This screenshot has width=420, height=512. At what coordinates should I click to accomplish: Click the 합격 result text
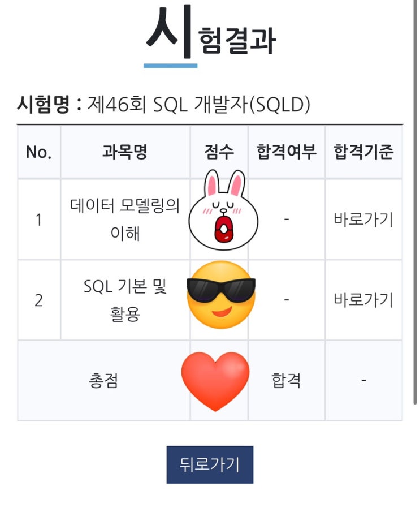point(286,381)
